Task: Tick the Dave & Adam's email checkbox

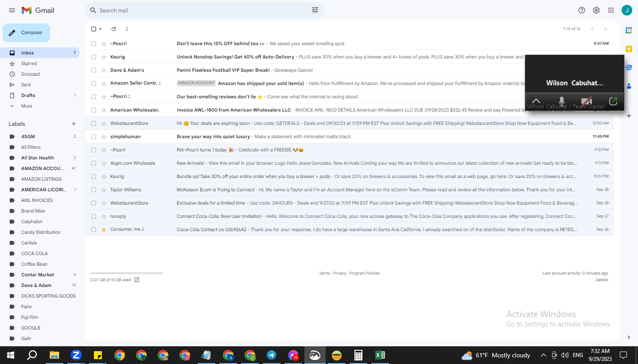Action: 93,70
